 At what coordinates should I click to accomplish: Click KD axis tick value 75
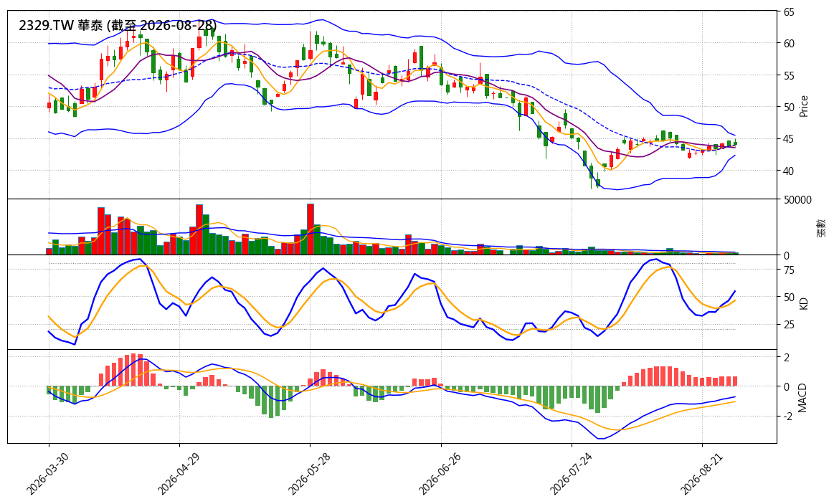pos(789,270)
